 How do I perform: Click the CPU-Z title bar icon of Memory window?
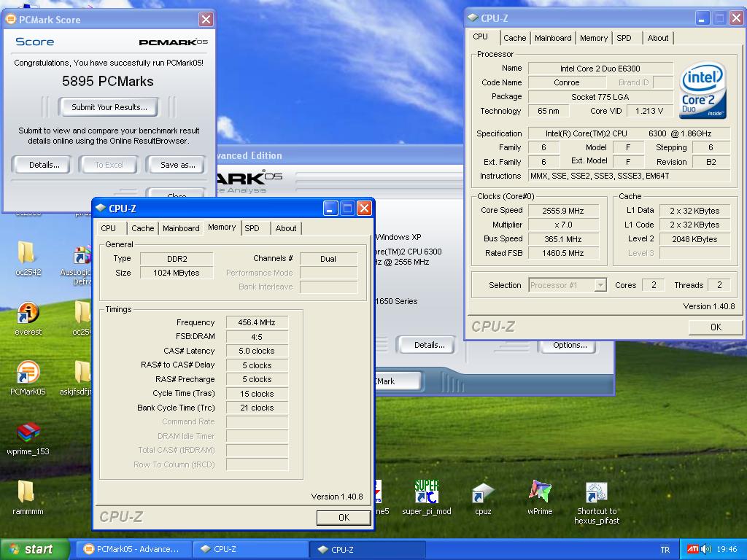tap(101, 208)
